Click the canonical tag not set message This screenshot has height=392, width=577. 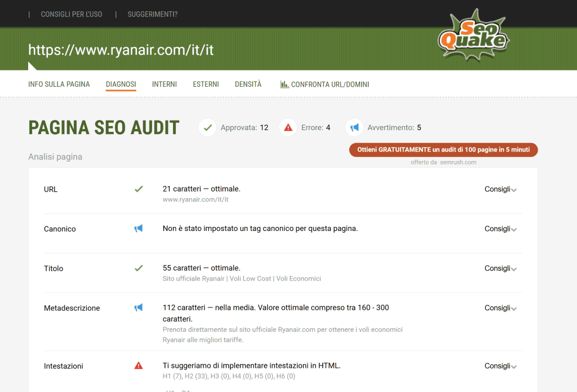[x=260, y=228]
